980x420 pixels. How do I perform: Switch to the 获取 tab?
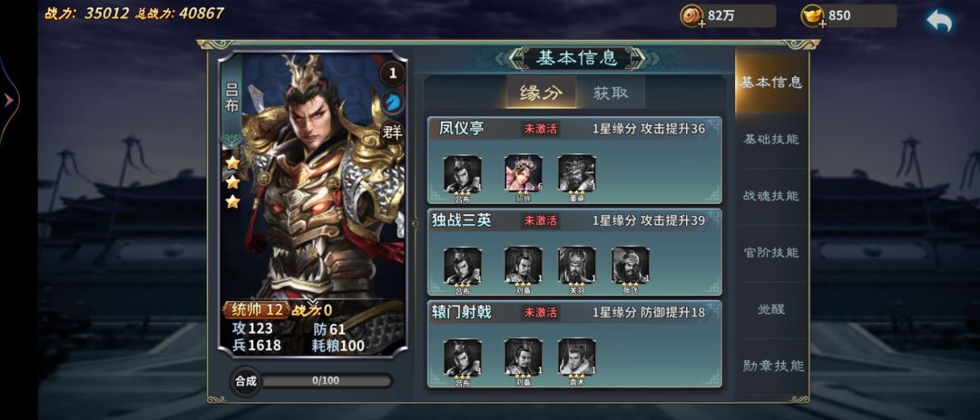pos(611,93)
